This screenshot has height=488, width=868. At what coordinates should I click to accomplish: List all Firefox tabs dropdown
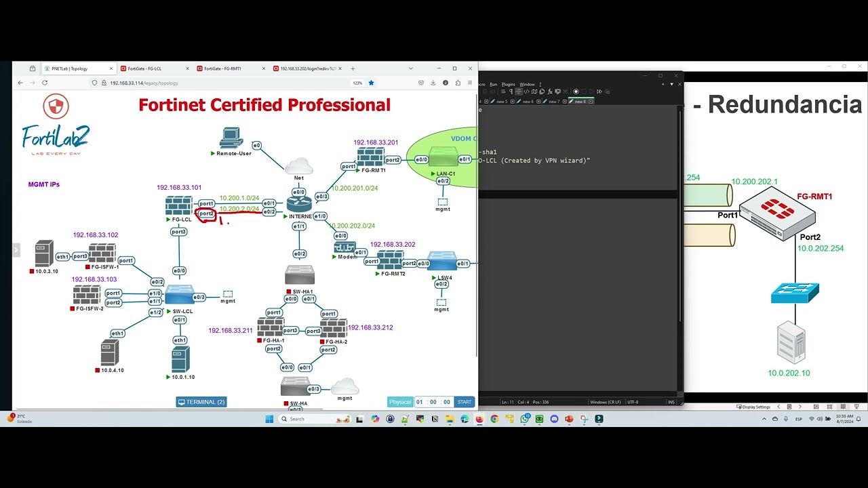[x=411, y=68]
